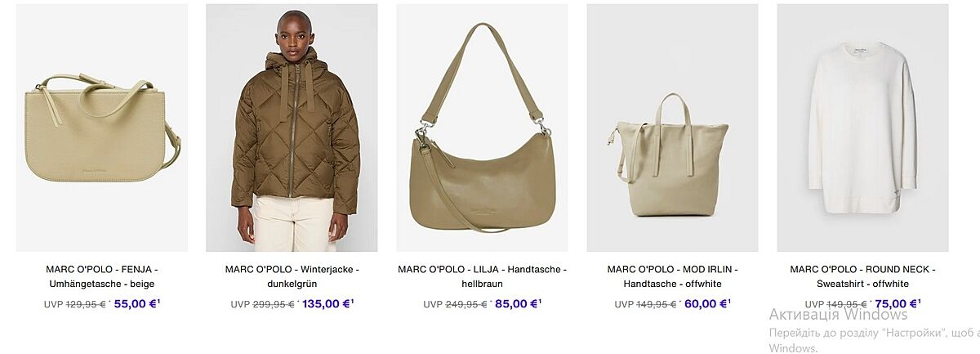
Task: Click the MARC O'POLO - Winterjacke title link
Action: [292, 276]
